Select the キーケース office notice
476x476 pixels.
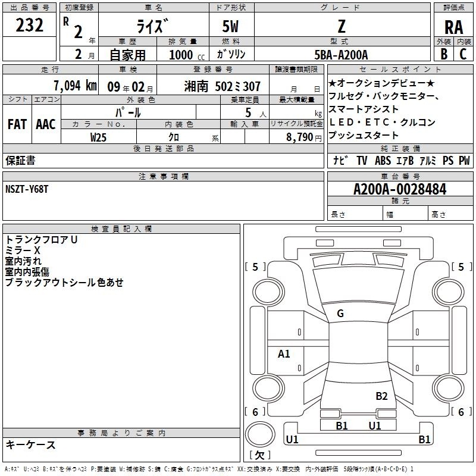(x=30, y=444)
